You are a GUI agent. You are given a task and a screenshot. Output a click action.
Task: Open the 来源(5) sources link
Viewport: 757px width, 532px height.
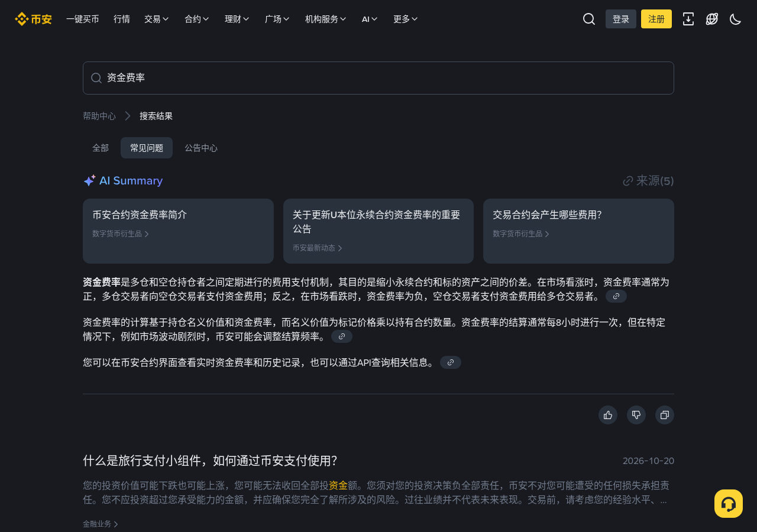[x=649, y=181]
